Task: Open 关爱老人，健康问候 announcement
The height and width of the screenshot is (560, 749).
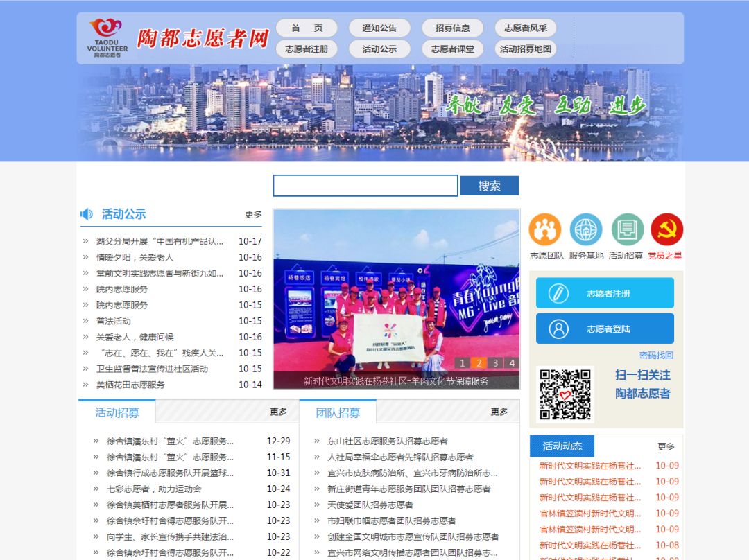Action: click(x=135, y=337)
